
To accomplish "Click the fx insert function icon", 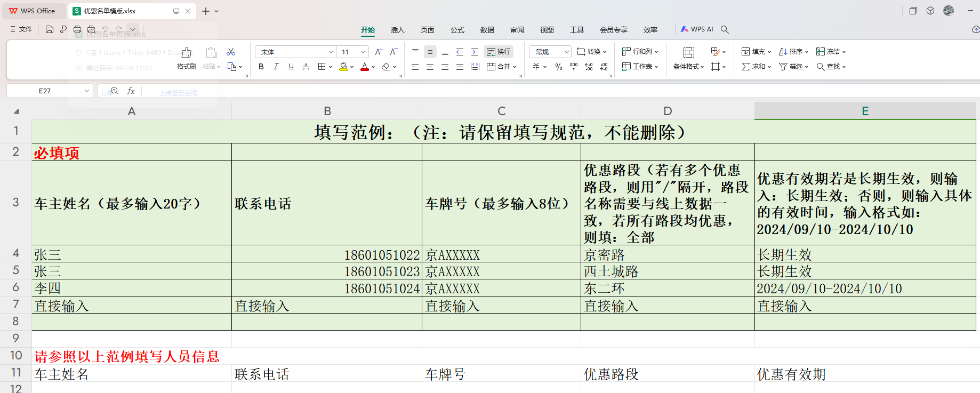I will point(131,91).
